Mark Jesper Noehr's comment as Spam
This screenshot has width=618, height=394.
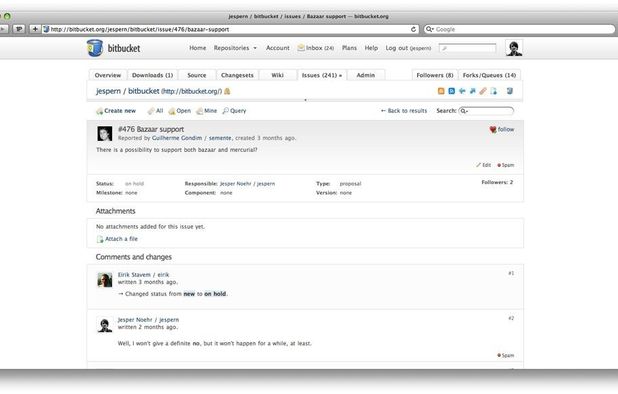tap(506, 355)
